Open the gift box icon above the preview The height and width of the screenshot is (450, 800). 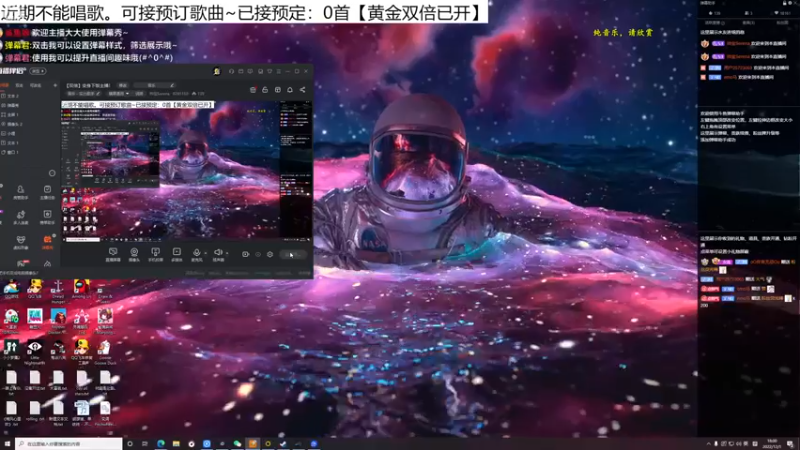pos(253,90)
